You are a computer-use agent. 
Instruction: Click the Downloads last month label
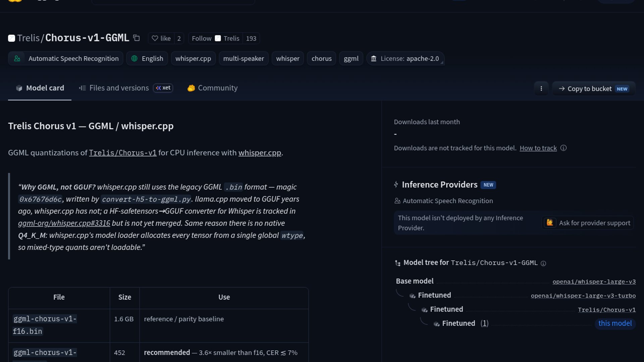tap(427, 122)
